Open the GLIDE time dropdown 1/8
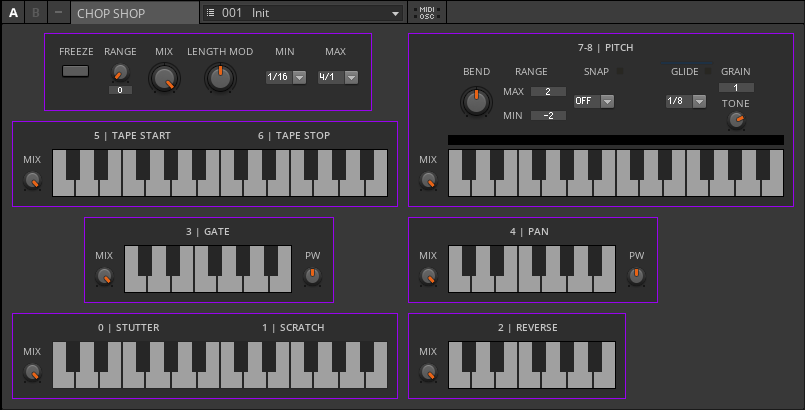805x410 pixels. pos(686,101)
